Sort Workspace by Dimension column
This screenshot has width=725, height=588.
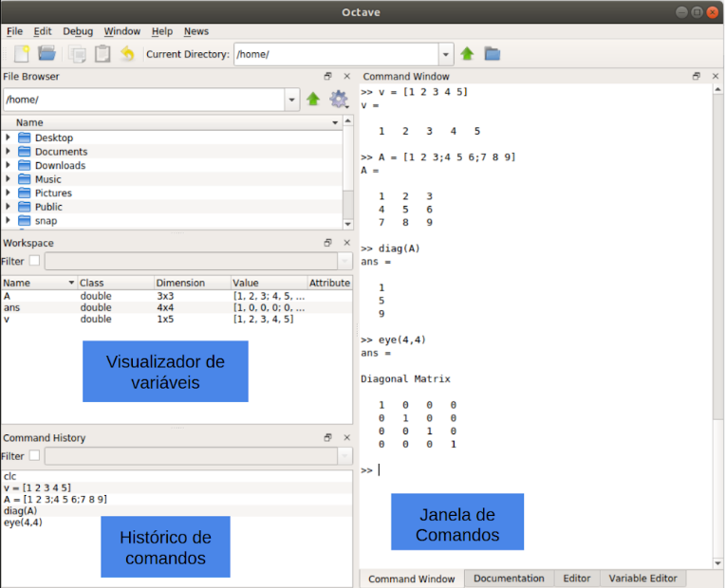coord(193,283)
